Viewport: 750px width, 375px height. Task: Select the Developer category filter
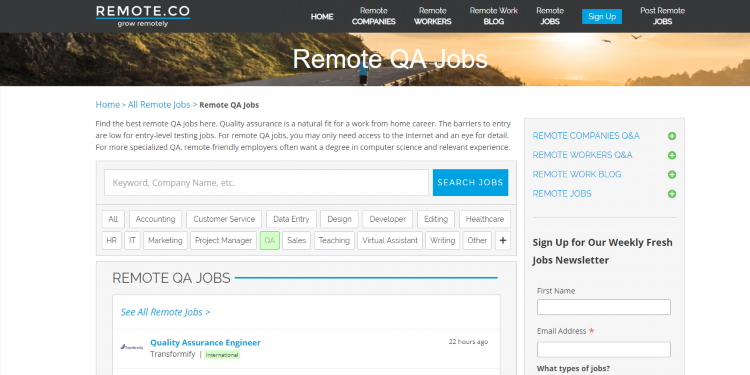point(387,219)
